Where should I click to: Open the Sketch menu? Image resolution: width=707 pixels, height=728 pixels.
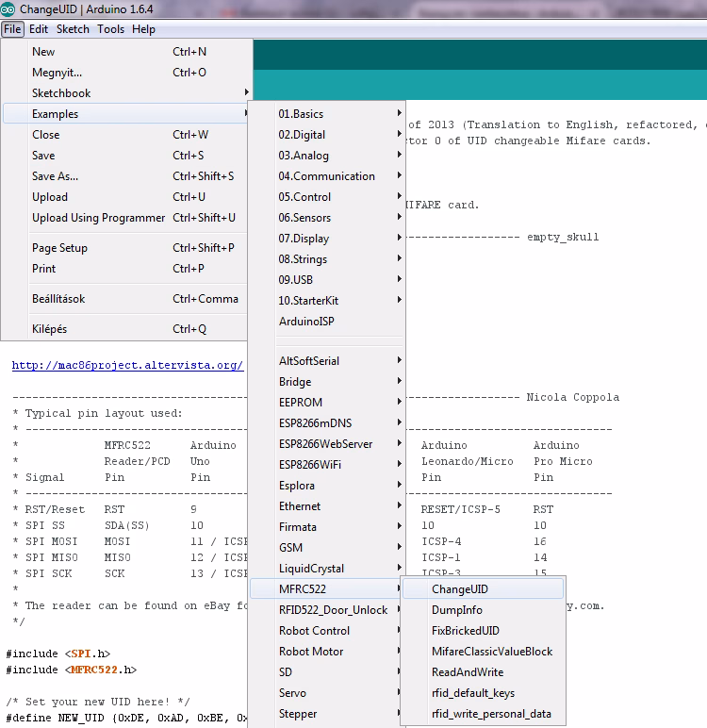73,29
